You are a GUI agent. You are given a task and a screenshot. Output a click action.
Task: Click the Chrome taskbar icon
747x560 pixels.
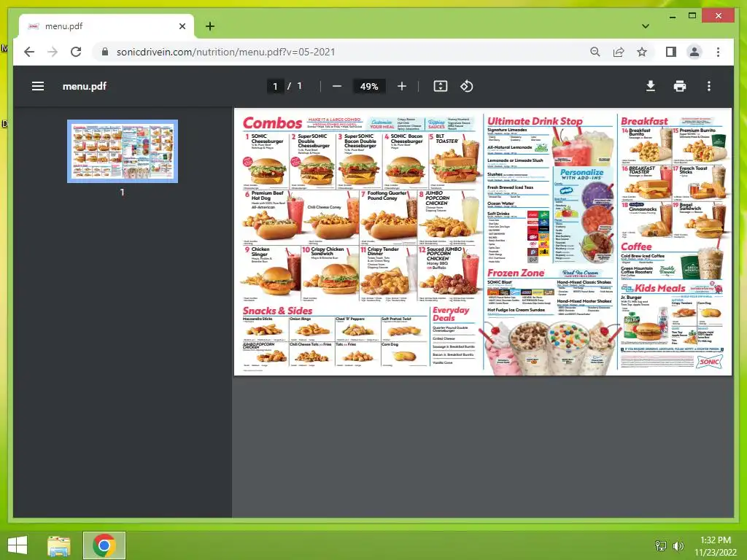click(x=104, y=545)
